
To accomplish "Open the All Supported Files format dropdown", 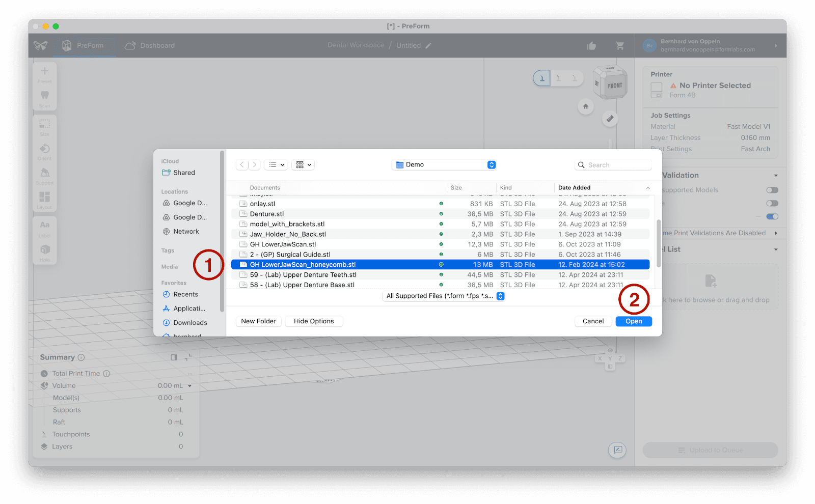I will click(x=444, y=296).
